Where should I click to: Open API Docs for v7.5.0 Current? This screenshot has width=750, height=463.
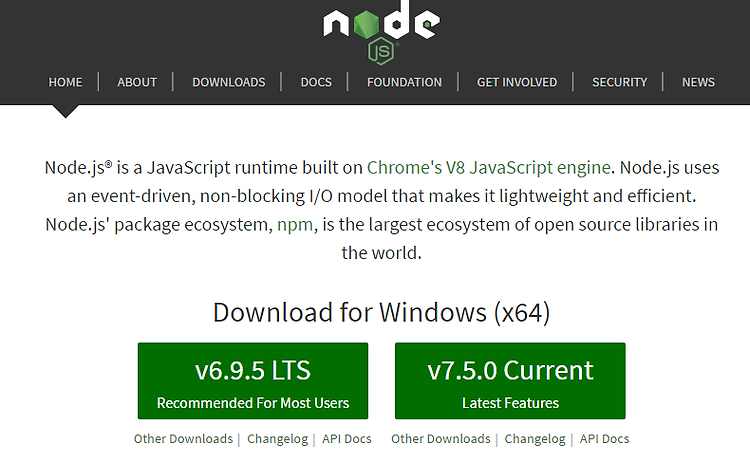pos(605,439)
